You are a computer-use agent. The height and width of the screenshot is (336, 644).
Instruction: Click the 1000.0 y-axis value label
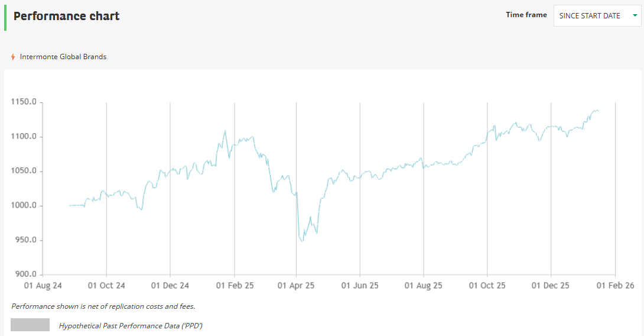pyautogui.click(x=24, y=206)
